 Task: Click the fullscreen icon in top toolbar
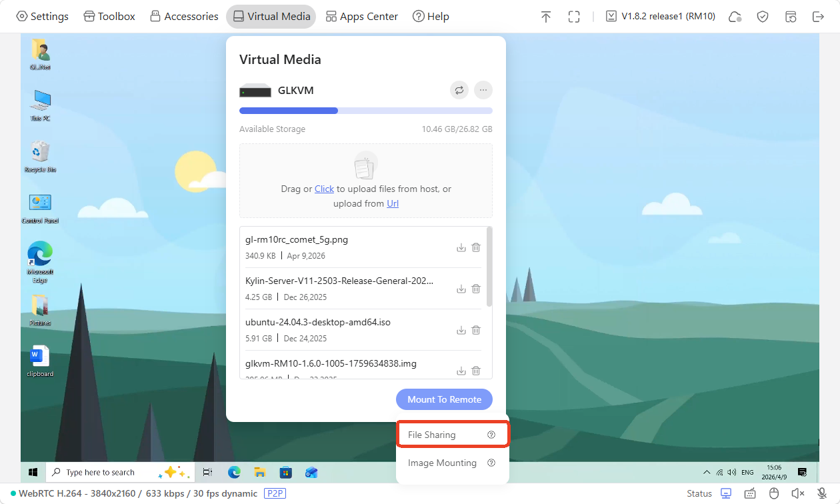click(x=574, y=17)
